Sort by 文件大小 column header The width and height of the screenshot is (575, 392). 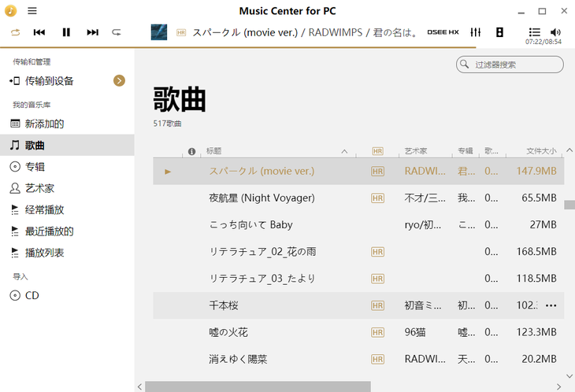pyautogui.click(x=541, y=151)
